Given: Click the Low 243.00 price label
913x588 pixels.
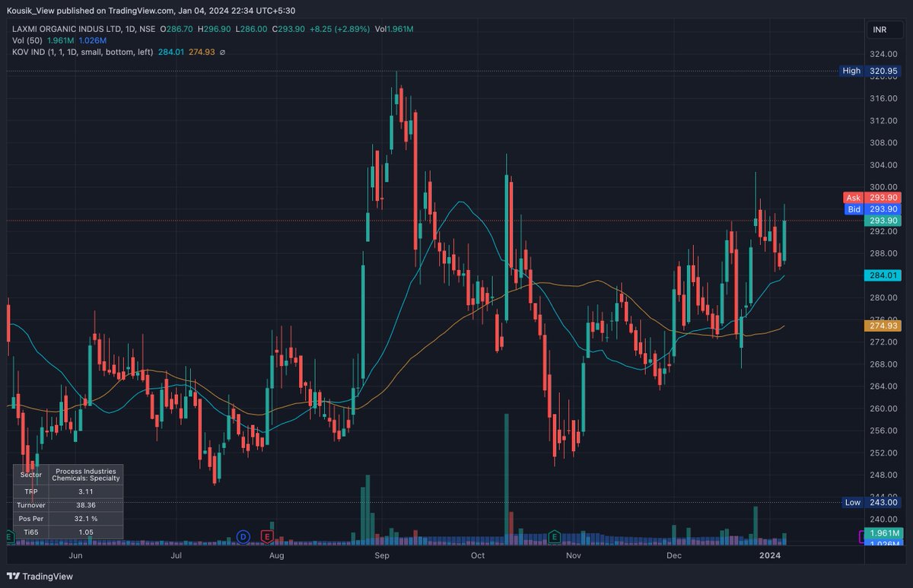Looking at the screenshot, I should click(x=871, y=502).
